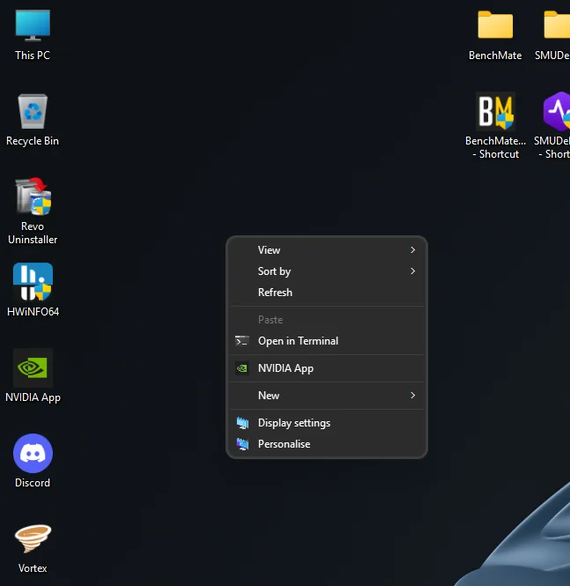The height and width of the screenshot is (586, 570).
Task: Choose Personalise from the context menu
Action: (327, 444)
